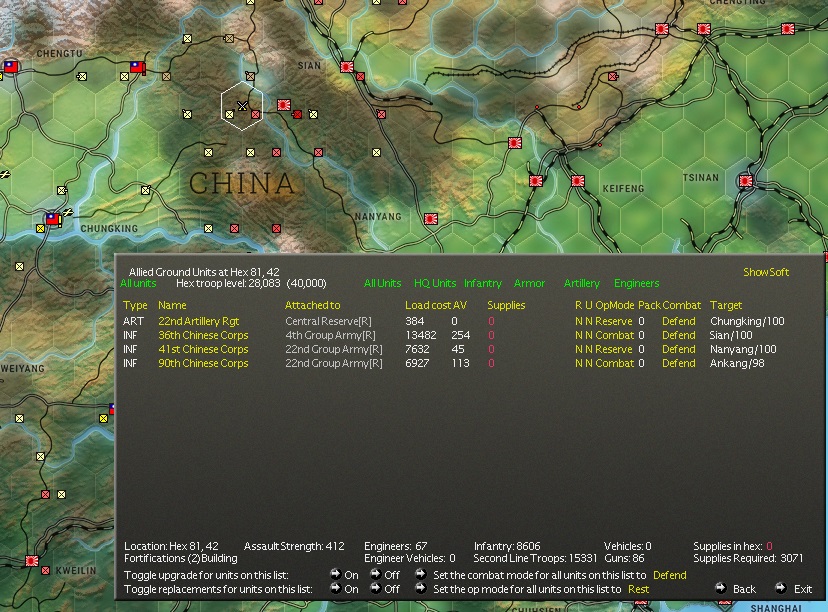Click target 'Sian/100'

pos(731,335)
